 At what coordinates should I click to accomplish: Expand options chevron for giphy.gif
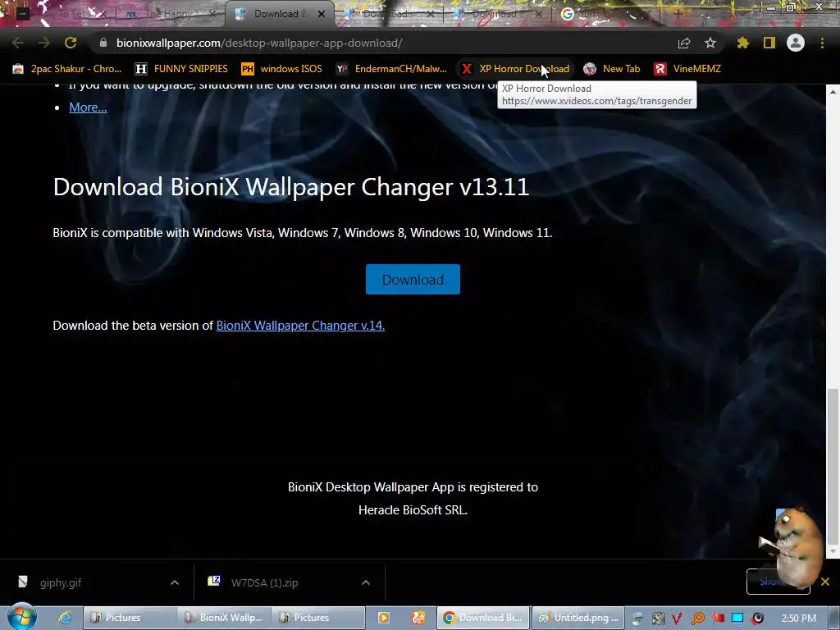click(x=175, y=582)
